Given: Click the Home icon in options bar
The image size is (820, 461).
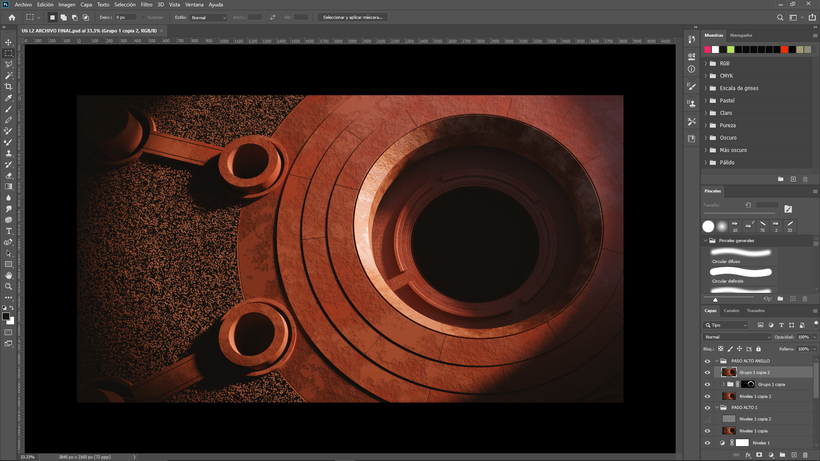Looking at the screenshot, I should [12, 17].
